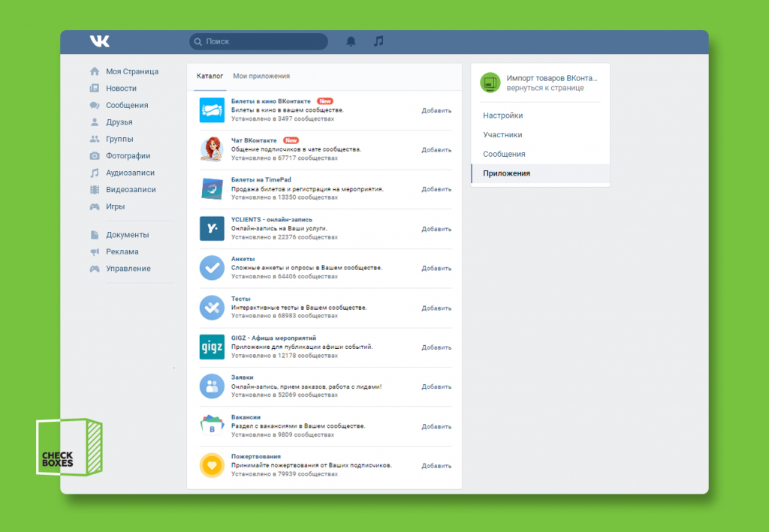This screenshot has height=532, width=769.
Task: Click the home icon beside Моя Страница
Action: point(95,71)
